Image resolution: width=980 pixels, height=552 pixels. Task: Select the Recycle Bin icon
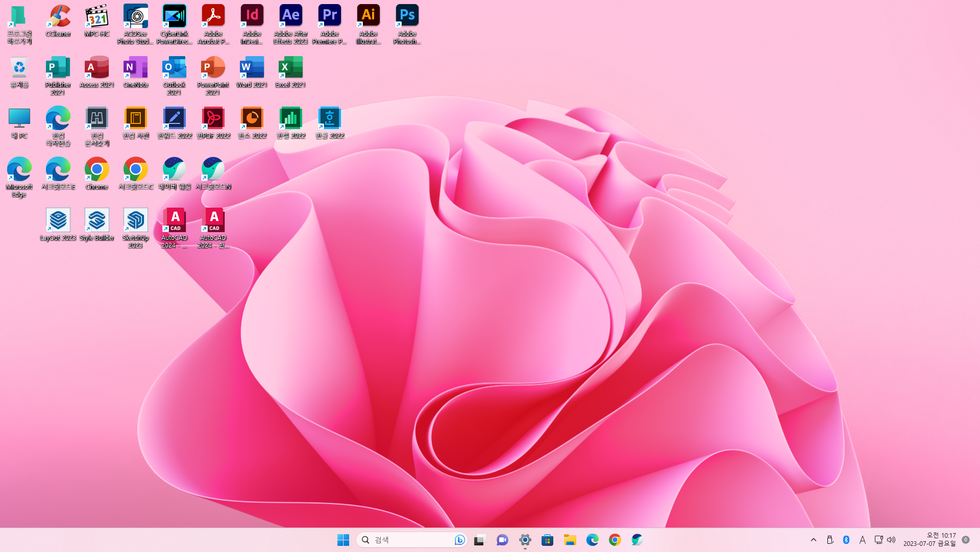coord(19,67)
